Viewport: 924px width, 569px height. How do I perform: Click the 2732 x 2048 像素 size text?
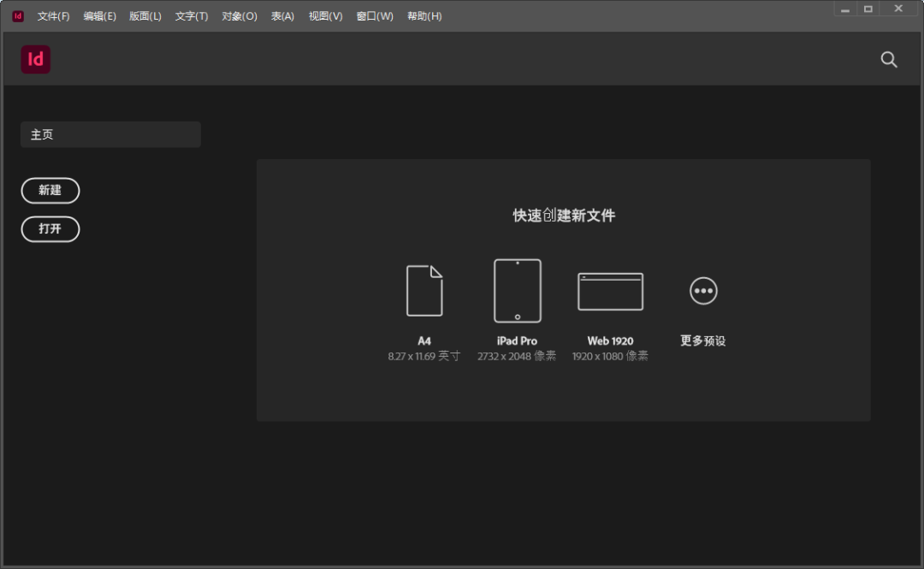517,356
